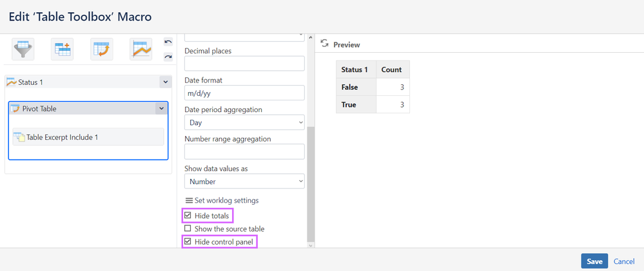Open the Pivot Table block dropdown arrow
644x271 pixels.
pos(161,109)
